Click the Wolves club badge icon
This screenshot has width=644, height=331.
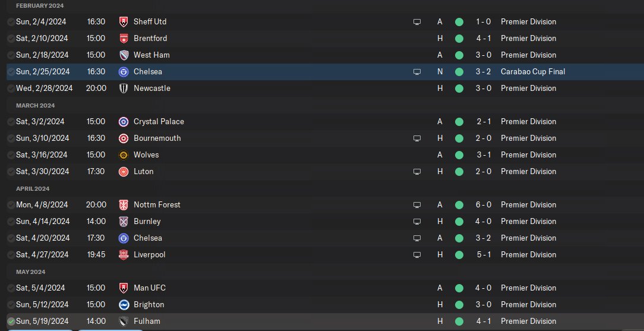click(x=124, y=155)
